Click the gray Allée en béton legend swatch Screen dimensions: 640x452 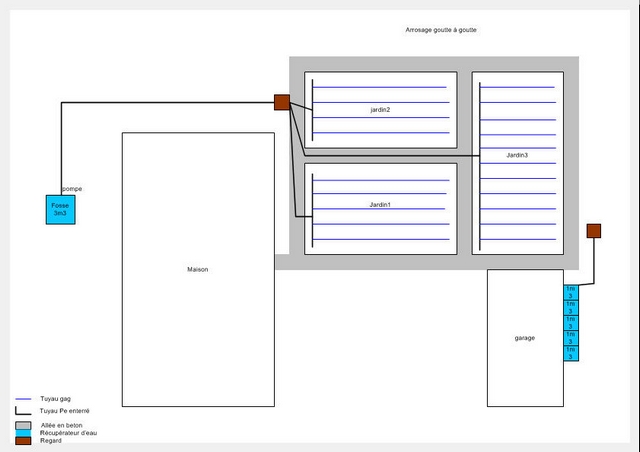click(x=23, y=425)
